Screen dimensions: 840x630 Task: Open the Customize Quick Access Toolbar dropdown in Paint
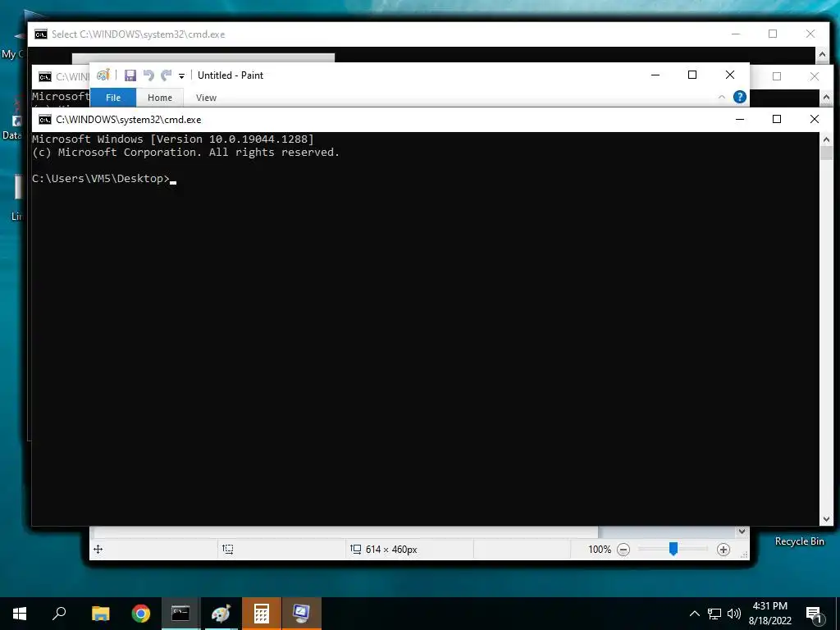181,76
